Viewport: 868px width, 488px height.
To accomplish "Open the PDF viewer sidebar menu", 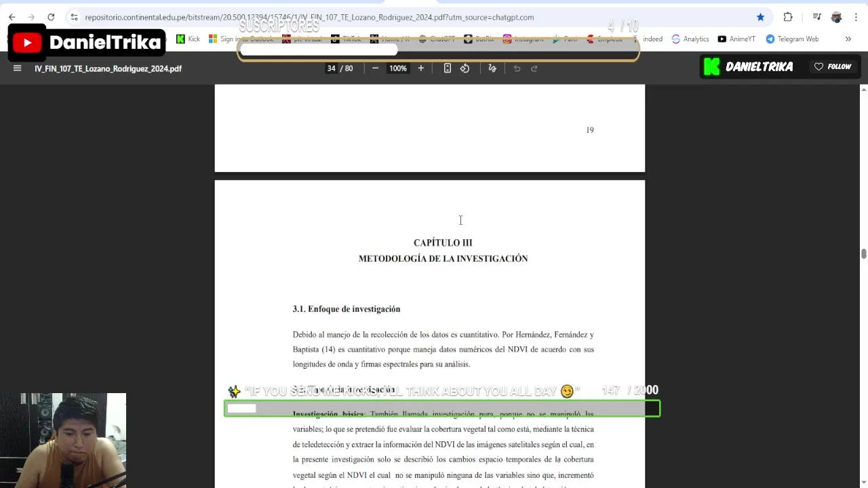I will pyautogui.click(x=18, y=68).
